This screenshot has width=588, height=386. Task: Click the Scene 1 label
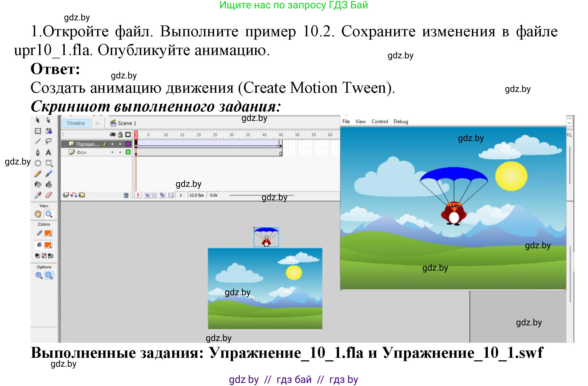(127, 123)
